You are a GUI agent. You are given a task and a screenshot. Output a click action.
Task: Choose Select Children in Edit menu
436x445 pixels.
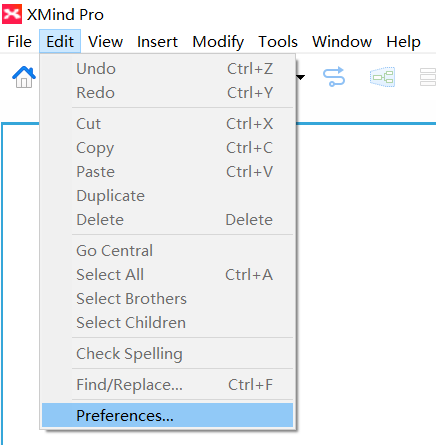click(167, 322)
